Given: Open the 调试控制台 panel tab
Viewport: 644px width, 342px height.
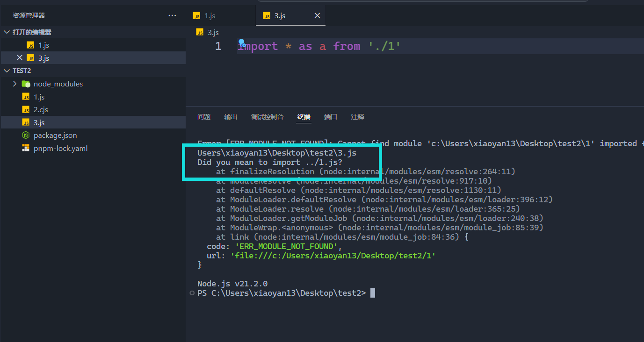Looking at the screenshot, I should point(267,117).
